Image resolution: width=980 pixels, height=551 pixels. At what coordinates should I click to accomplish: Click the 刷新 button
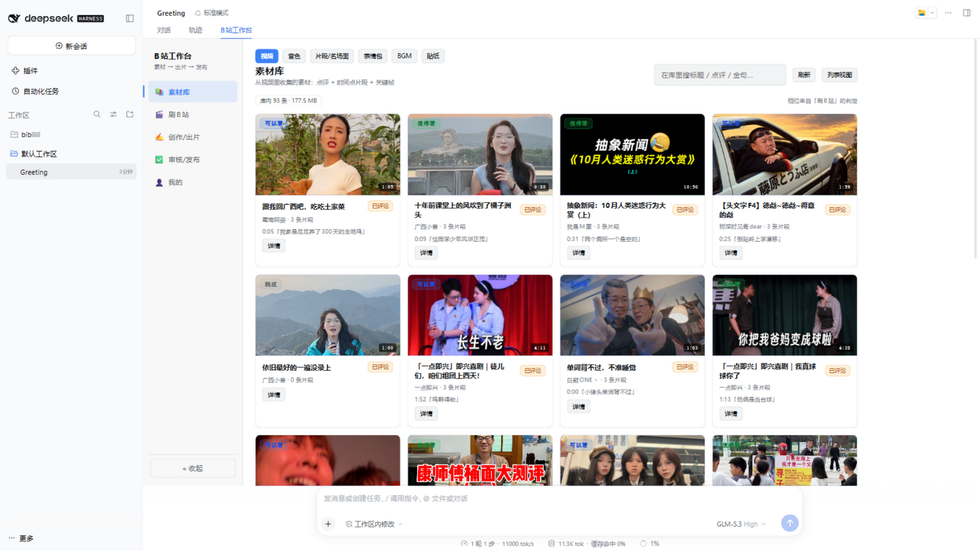[804, 75]
